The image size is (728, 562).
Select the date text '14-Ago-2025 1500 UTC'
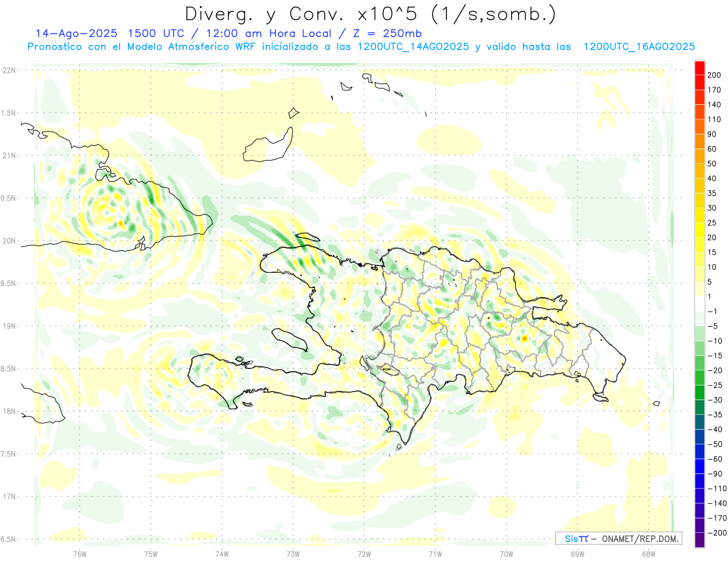(110, 33)
